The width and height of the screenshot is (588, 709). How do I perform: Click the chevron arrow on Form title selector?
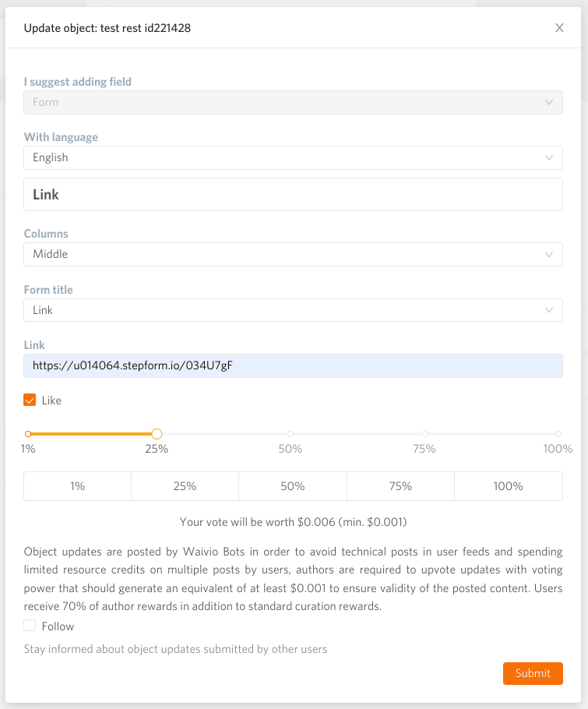click(549, 310)
